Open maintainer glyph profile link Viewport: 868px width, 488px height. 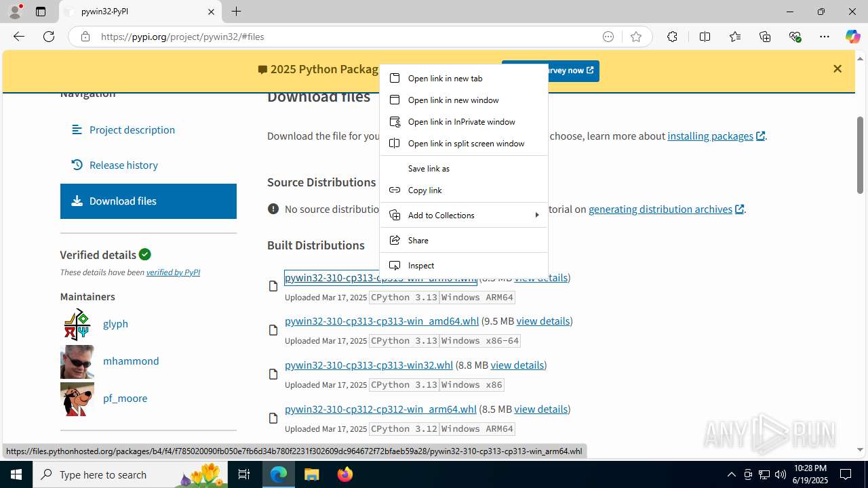(115, 323)
